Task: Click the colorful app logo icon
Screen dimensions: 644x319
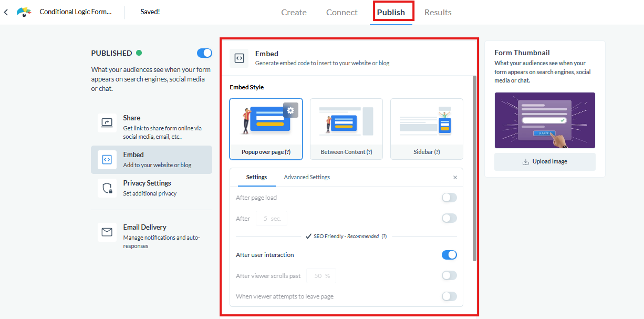Action: coord(24,12)
